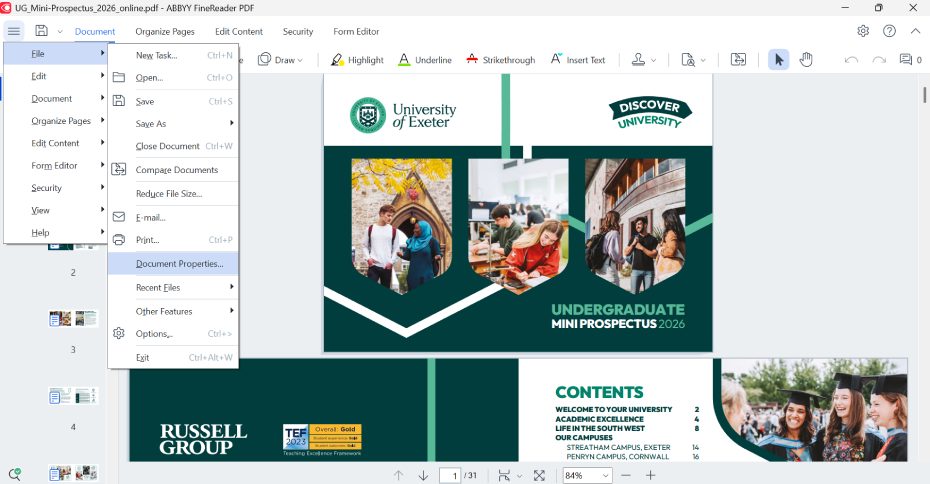Click the stamp tool icon
Image resolution: width=930 pixels, height=484 pixels.
tap(638, 60)
